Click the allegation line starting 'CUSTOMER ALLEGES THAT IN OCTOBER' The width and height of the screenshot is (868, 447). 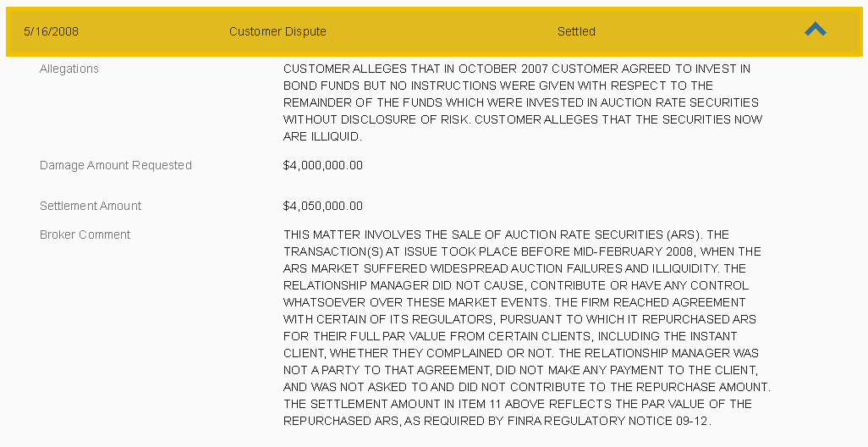pyautogui.click(x=516, y=69)
